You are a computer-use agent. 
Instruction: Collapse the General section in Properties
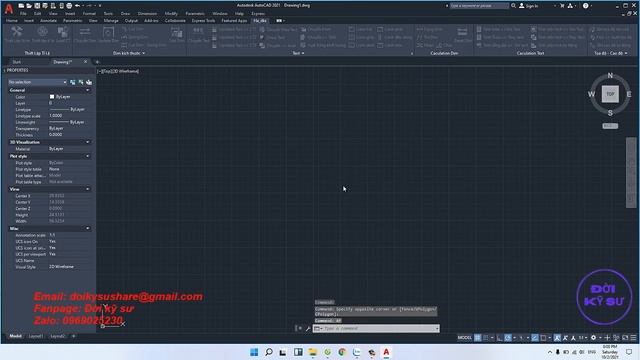pos(88,90)
